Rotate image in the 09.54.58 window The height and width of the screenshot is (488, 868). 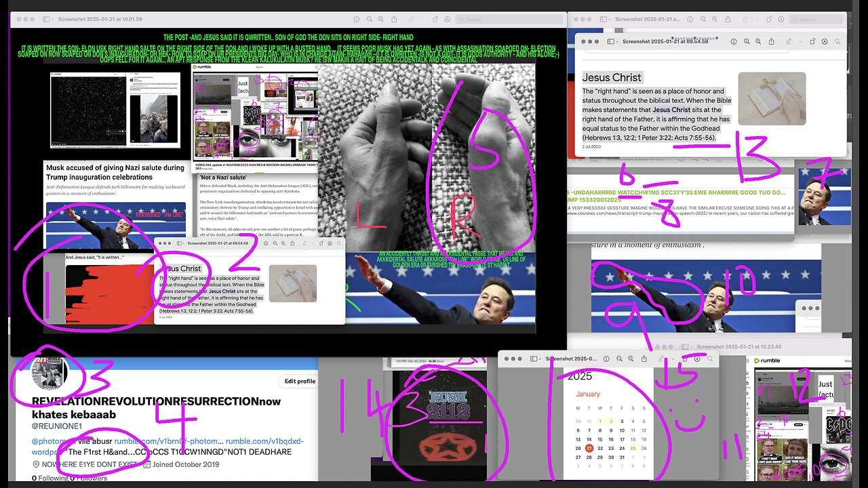pos(812,41)
